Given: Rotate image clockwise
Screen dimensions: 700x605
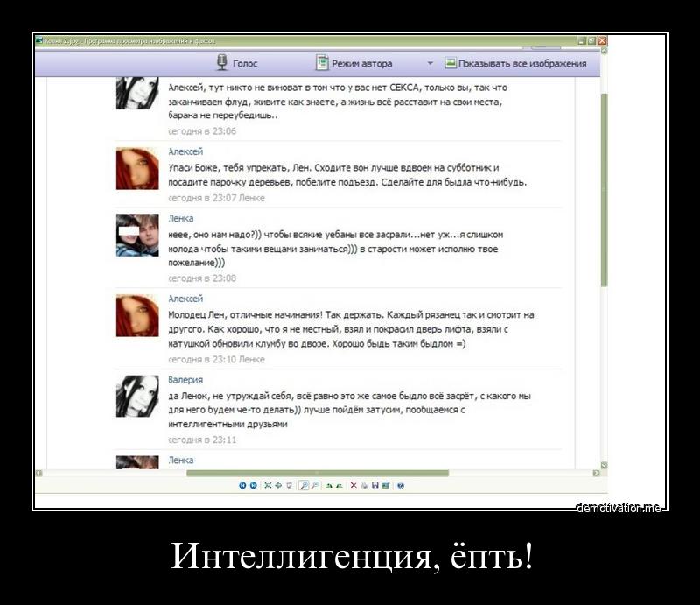Looking at the screenshot, I should tap(329, 486).
